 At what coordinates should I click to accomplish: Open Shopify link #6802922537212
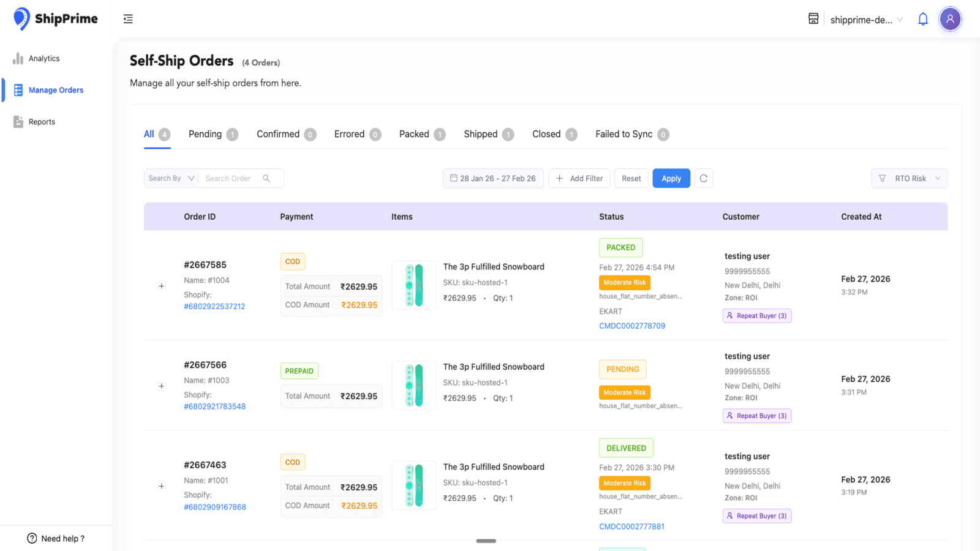tap(214, 307)
